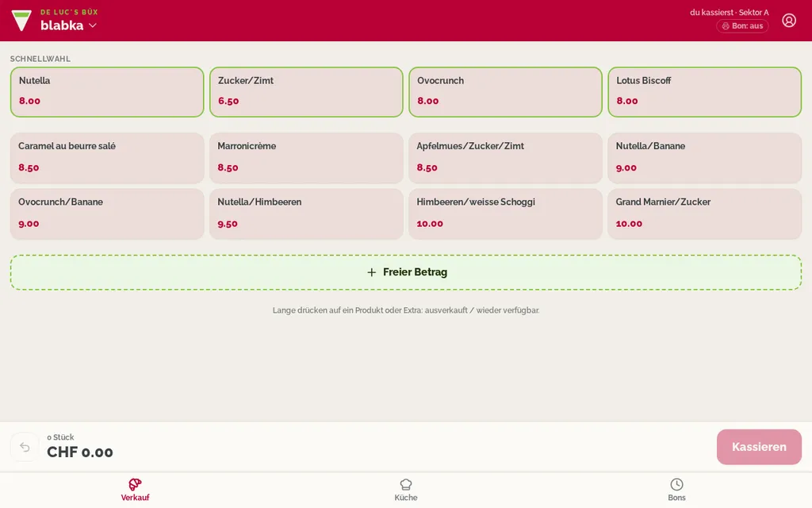Click the undo arrow icon
812x508 pixels.
(25, 447)
